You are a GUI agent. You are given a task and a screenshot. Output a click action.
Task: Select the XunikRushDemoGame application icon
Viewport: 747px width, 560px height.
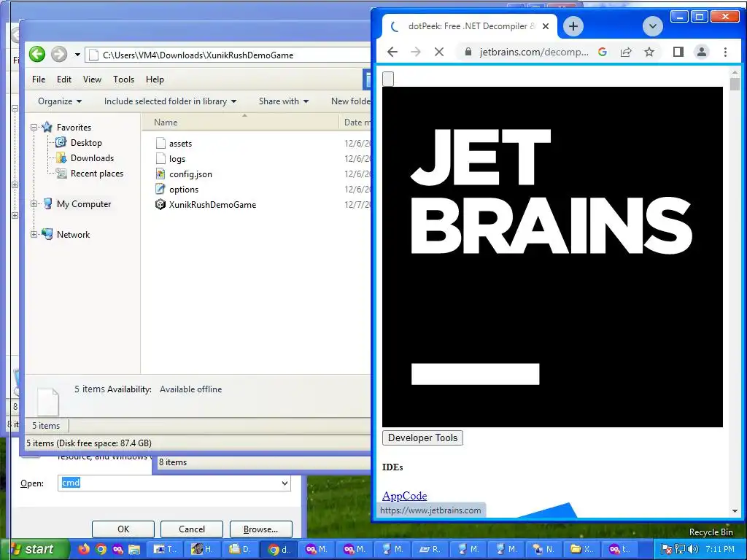pos(160,204)
